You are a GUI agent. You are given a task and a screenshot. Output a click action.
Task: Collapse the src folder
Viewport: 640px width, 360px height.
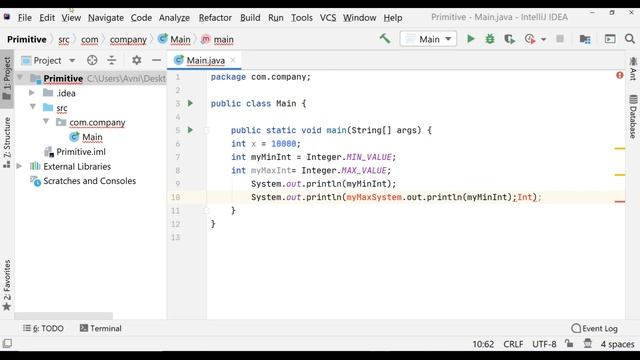coord(33,107)
